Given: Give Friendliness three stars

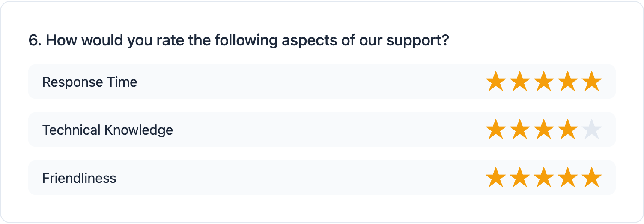Looking at the screenshot, I should (x=543, y=178).
